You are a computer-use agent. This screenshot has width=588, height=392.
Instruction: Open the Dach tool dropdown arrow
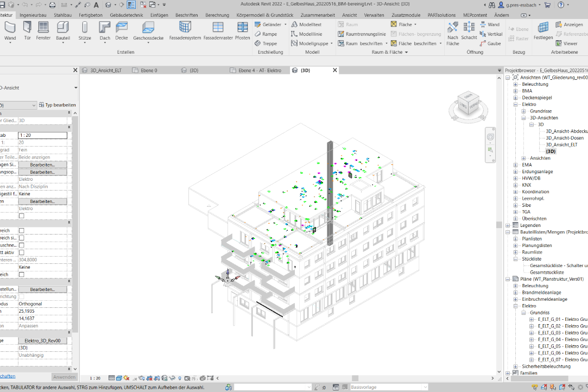click(x=105, y=44)
